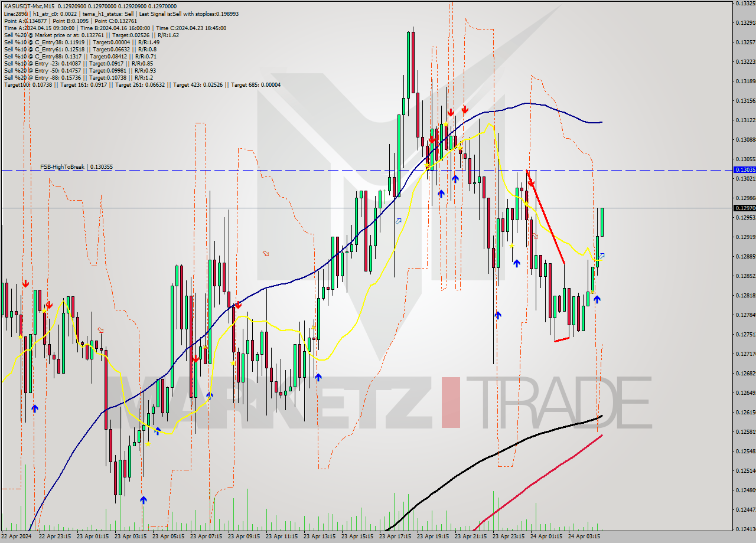Click the '22 Apr 23:15' time axis label
The height and width of the screenshot is (543, 756).
tap(55, 537)
